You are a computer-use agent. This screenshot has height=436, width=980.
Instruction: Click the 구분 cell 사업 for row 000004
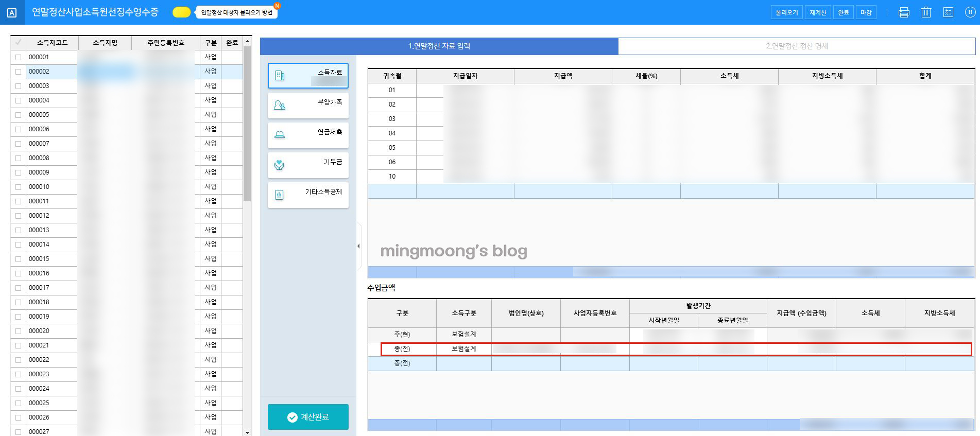pyautogui.click(x=211, y=100)
